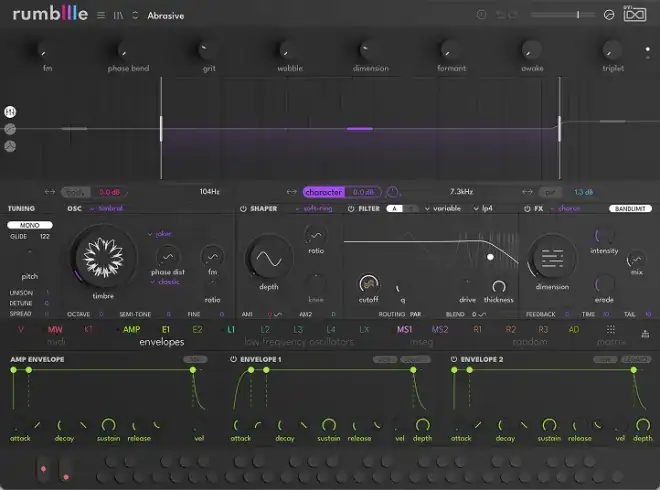Toggle the body band button
660x490 pixels.
tap(76, 192)
